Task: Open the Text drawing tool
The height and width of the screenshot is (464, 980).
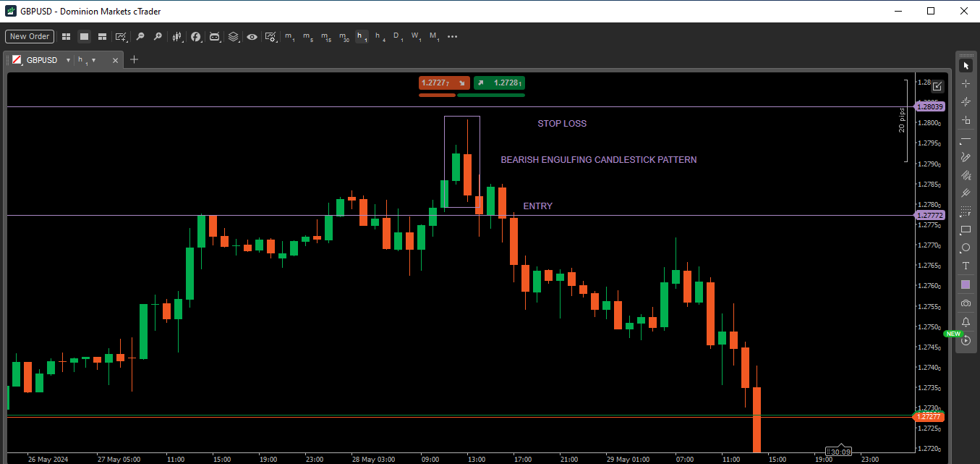Action: click(x=966, y=266)
